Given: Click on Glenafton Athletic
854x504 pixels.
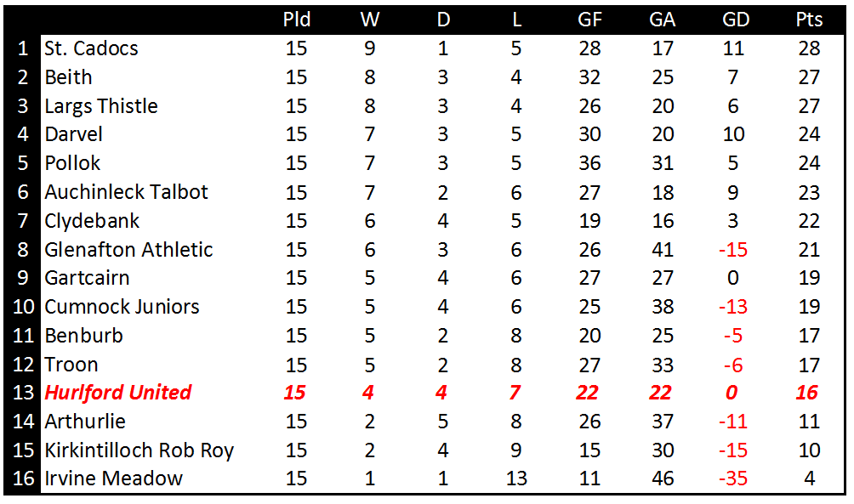Looking at the screenshot, I should [x=128, y=250].
